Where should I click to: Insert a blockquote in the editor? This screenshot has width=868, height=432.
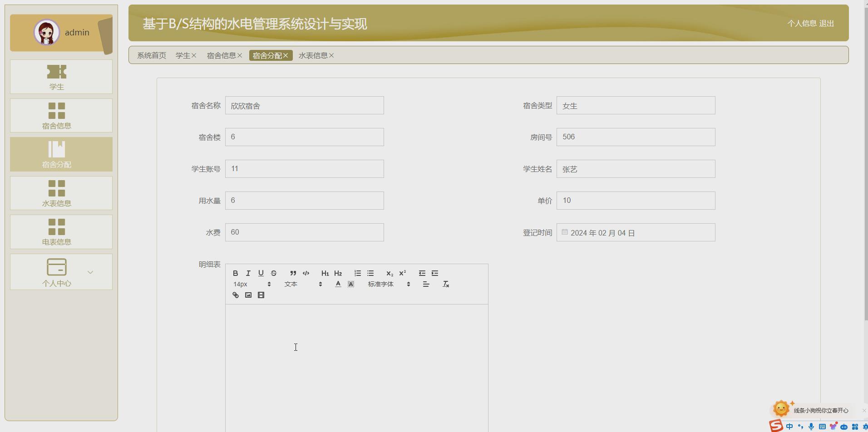(x=293, y=273)
